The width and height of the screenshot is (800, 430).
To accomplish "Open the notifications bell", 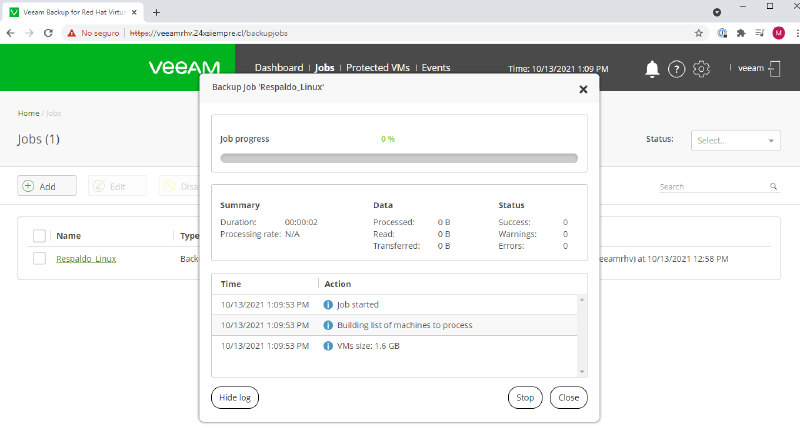I will point(652,69).
